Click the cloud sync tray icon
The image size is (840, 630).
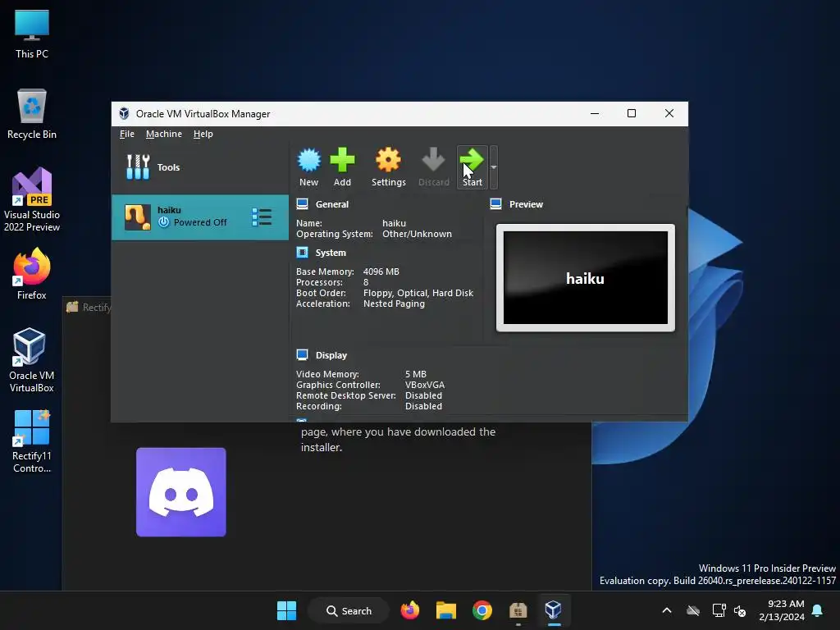coord(693,610)
